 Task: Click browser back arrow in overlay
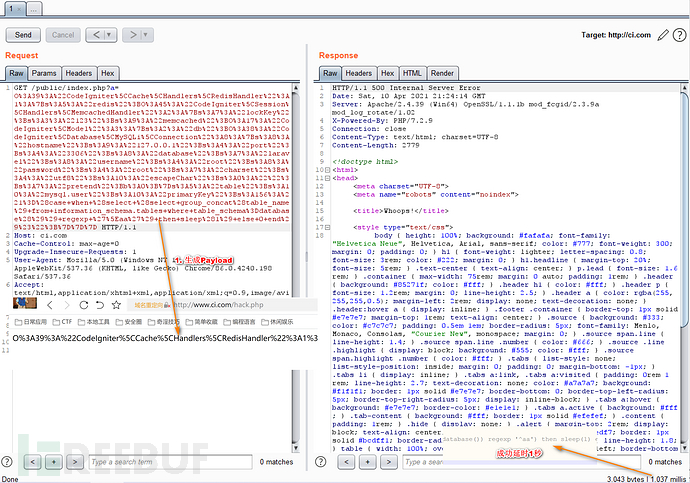[x=50, y=305]
